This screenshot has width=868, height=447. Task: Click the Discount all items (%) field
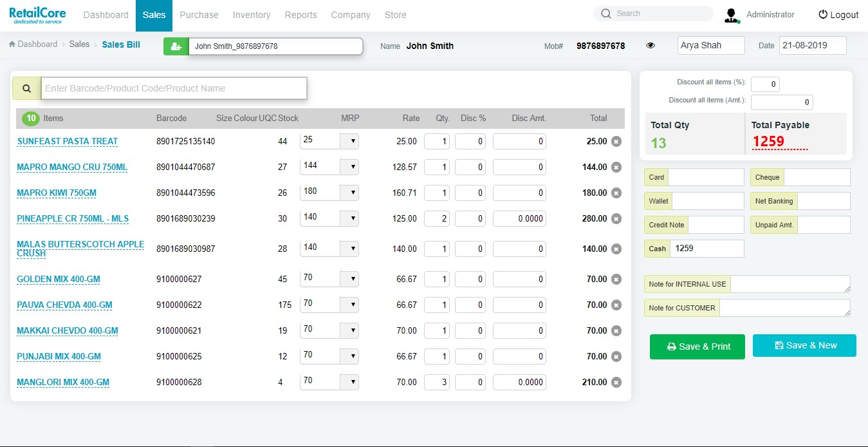click(x=766, y=84)
